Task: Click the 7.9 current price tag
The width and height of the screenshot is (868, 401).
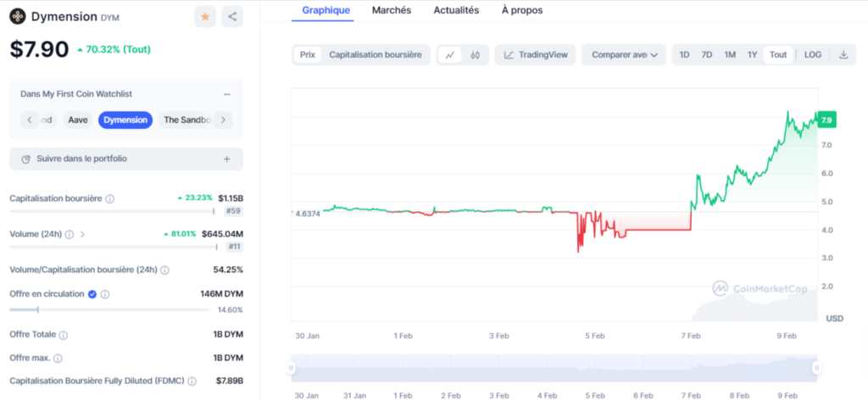Action: (x=827, y=120)
